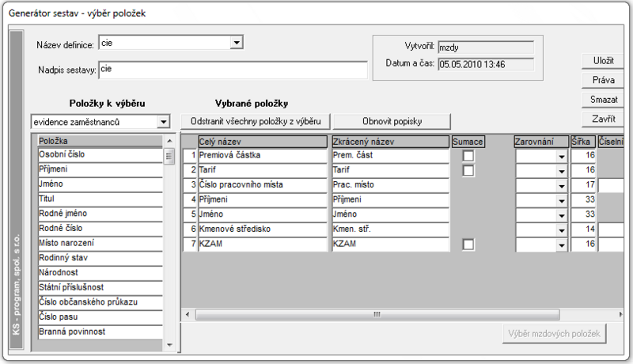Viewport: 633px width, 364px height.
Task: Click Šířka value 17 for Číslo pracovního místa
Action: pyautogui.click(x=583, y=185)
